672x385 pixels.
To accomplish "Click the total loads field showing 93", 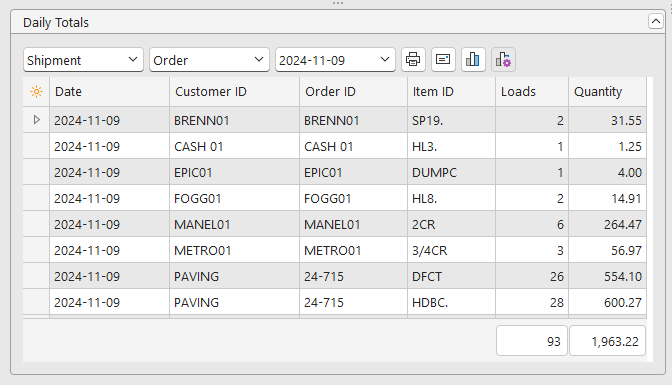I will [532, 341].
